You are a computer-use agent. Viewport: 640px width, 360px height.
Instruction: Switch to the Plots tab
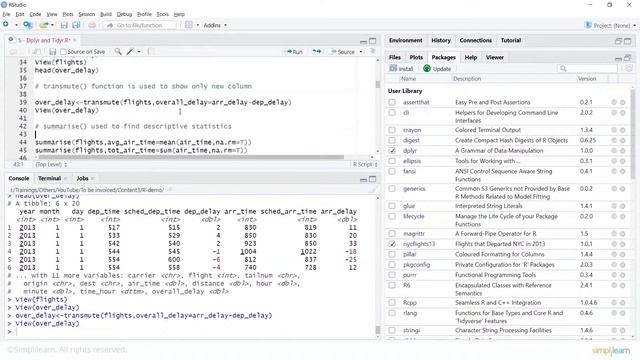click(x=416, y=58)
